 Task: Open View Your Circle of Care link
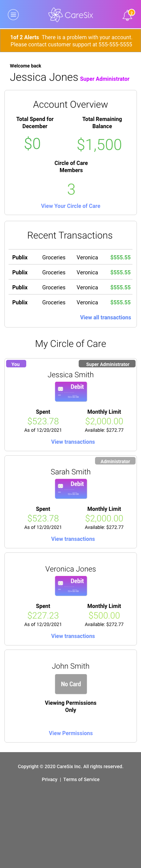pyautogui.click(x=70, y=206)
